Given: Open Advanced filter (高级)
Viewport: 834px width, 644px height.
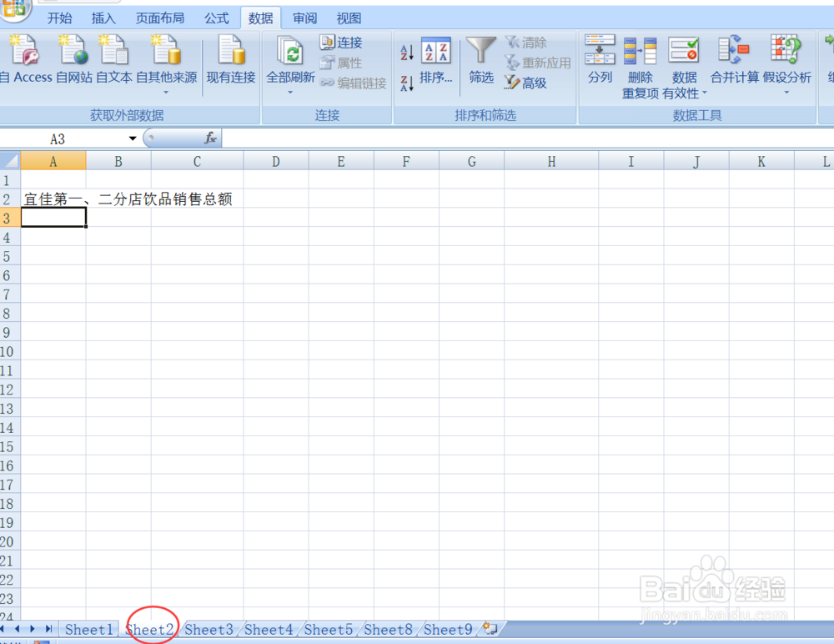Looking at the screenshot, I should [x=525, y=83].
